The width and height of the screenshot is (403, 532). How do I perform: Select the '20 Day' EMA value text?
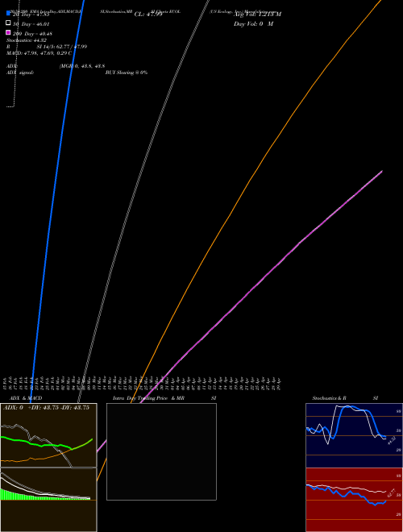coord(31,15)
